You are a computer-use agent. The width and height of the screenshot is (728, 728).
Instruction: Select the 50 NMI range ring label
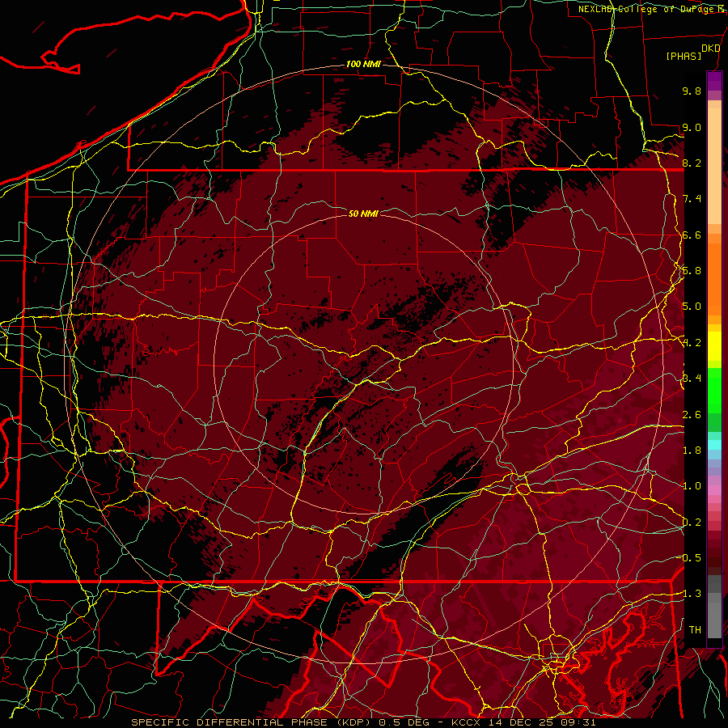(x=363, y=214)
